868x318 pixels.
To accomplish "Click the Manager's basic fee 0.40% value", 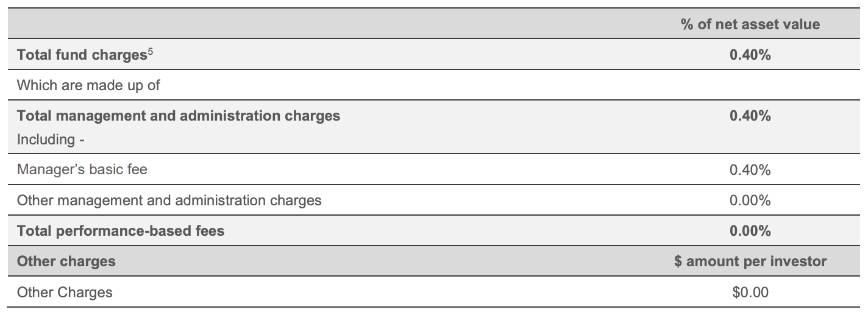I will click(x=750, y=170).
